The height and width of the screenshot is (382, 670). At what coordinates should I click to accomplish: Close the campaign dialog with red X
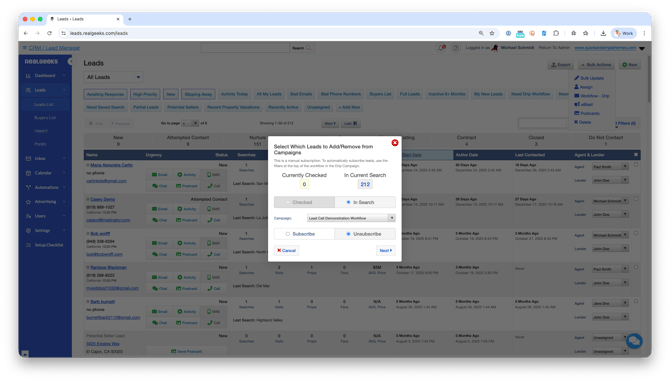point(395,143)
